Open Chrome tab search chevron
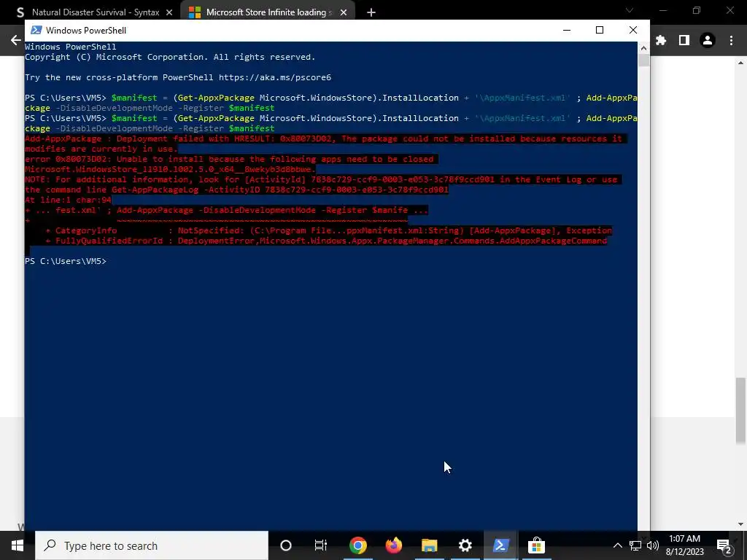747x560 pixels. (630, 10)
